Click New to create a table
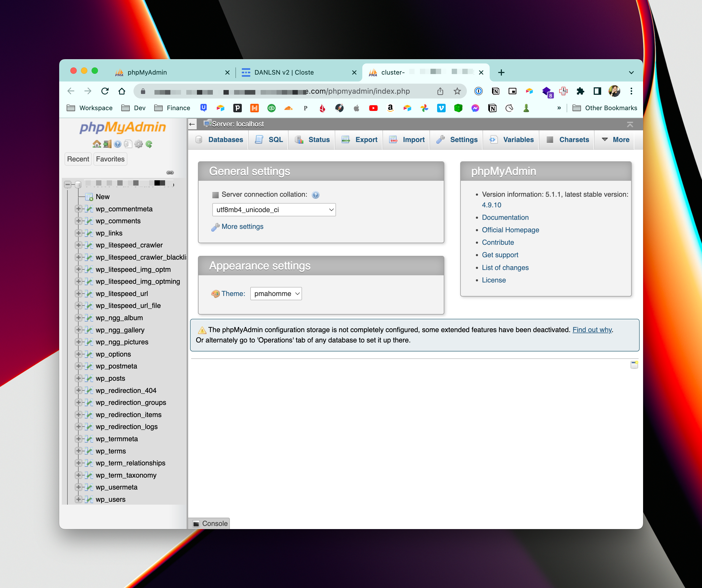This screenshot has width=702, height=588. 103,197
